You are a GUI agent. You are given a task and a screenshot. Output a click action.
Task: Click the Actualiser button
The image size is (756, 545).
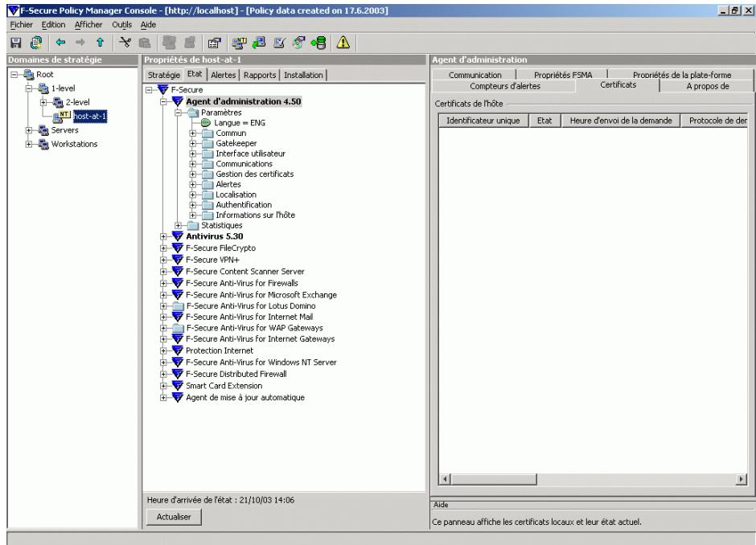[174, 517]
